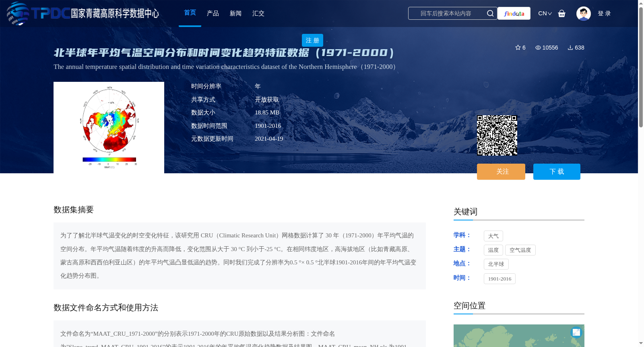The width and height of the screenshot is (644, 347).
Task: Click the eye views icon showing 10556
Action: coord(538,48)
